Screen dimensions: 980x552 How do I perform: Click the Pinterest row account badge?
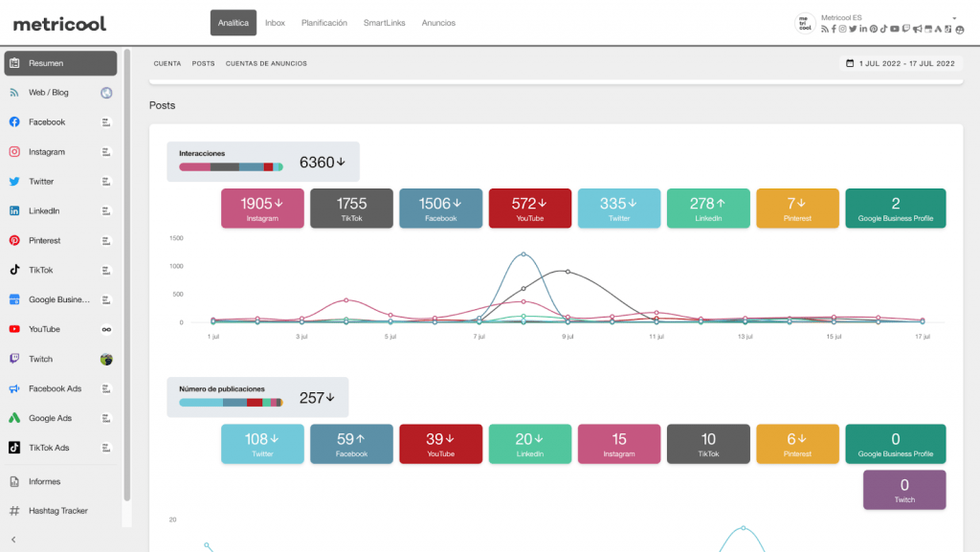click(106, 240)
